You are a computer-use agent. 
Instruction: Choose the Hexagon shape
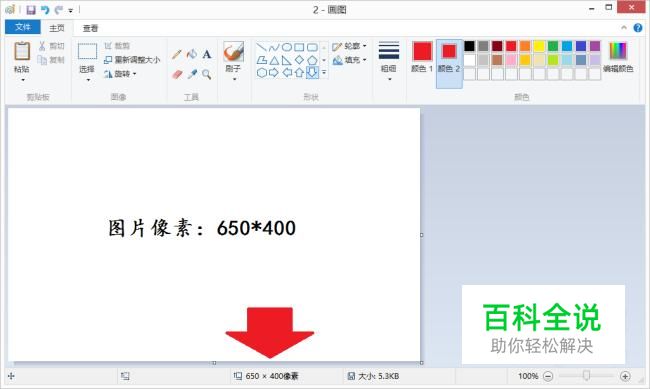pyautogui.click(x=261, y=73)
